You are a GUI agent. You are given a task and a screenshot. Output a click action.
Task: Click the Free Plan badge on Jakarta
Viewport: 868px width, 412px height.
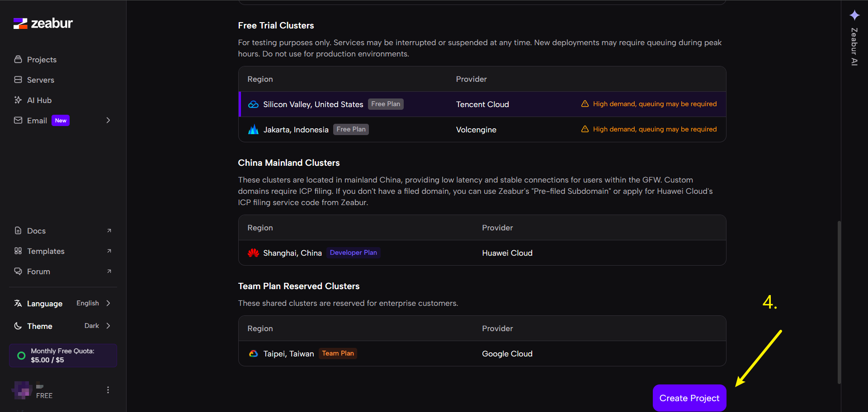351,130
